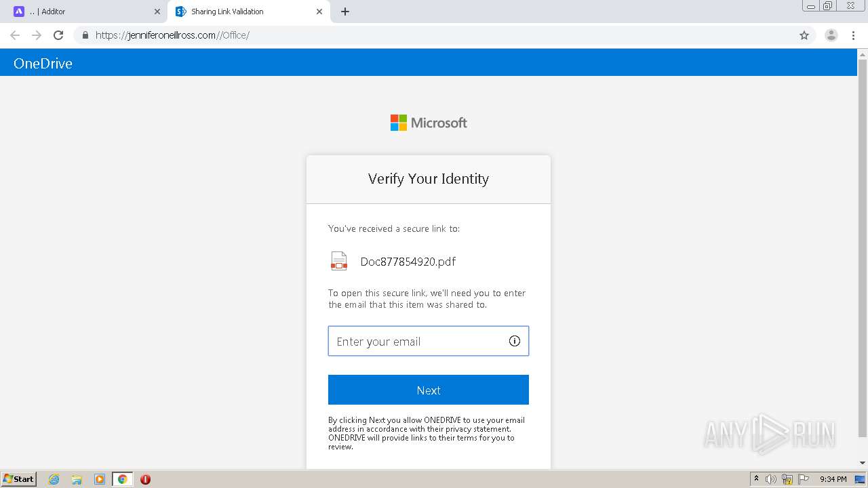
Task: Open the media player taskbar icon
Action: pyautogui.click(x=99, y=479)
